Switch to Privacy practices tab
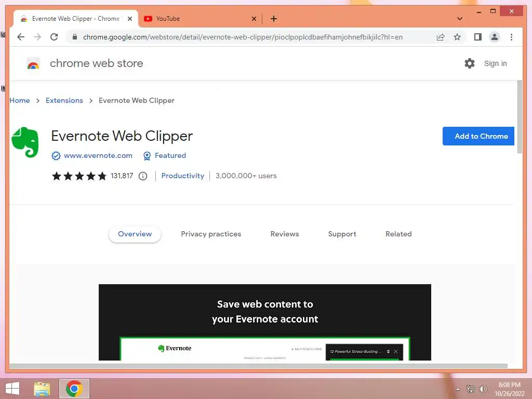 click(211, 234)
